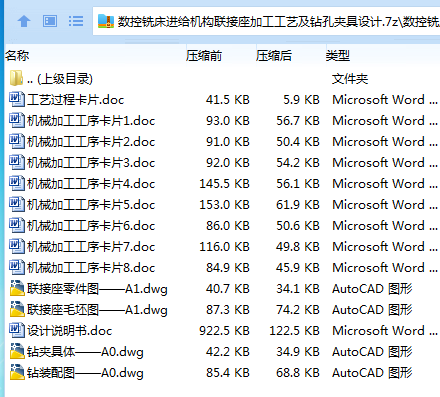Screen dimensions: 440x397
Task: Select file name 机械加工工序卡片1.doc
Action: 91,121
